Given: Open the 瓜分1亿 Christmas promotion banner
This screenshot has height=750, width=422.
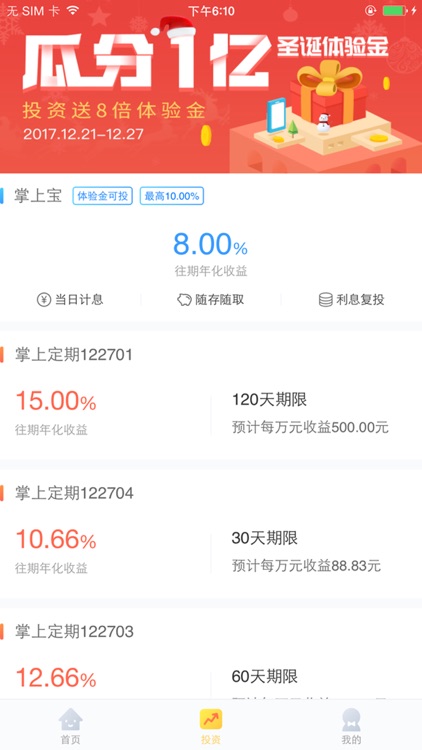Looking at the screenshot, I should (x=211, y=87).
